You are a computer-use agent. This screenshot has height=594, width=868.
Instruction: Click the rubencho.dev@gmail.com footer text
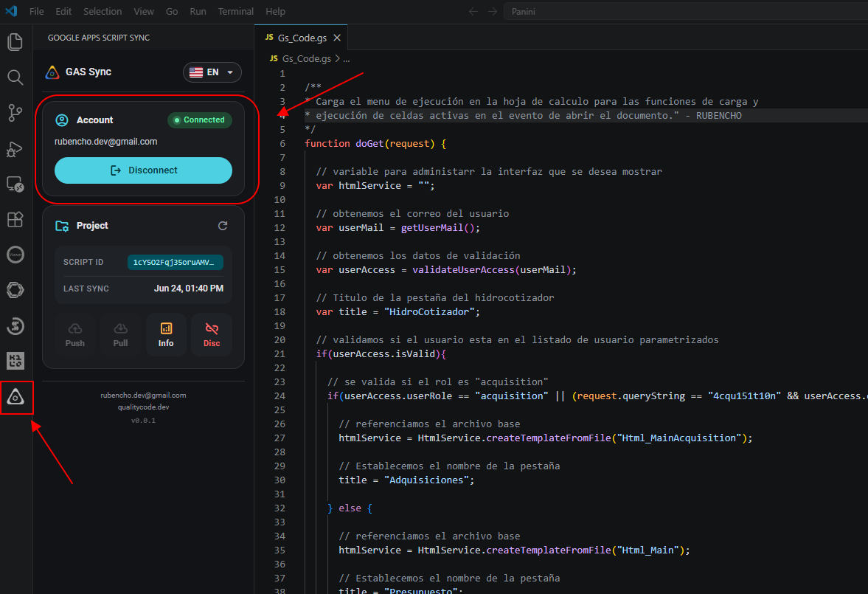tap(143, 395)
